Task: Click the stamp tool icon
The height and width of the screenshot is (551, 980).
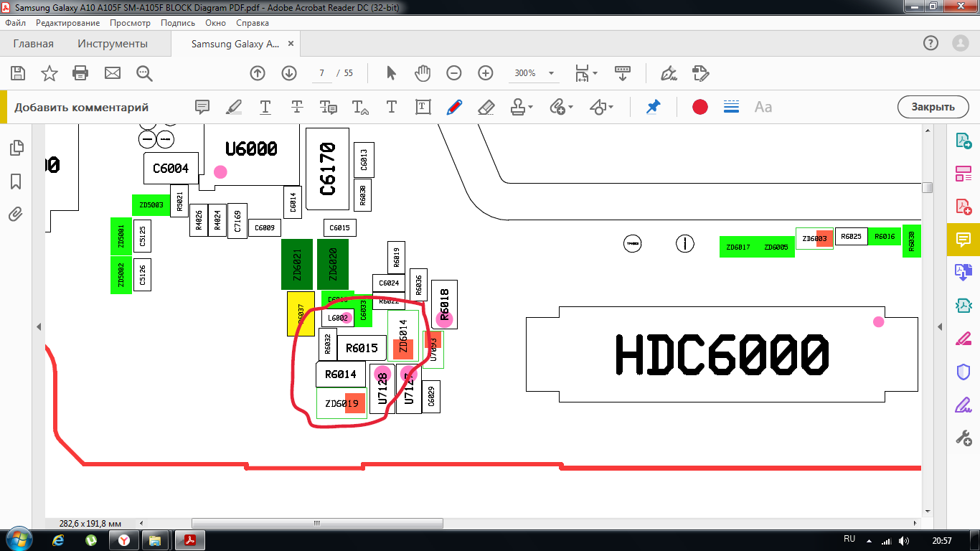Action: pos(518,107)
